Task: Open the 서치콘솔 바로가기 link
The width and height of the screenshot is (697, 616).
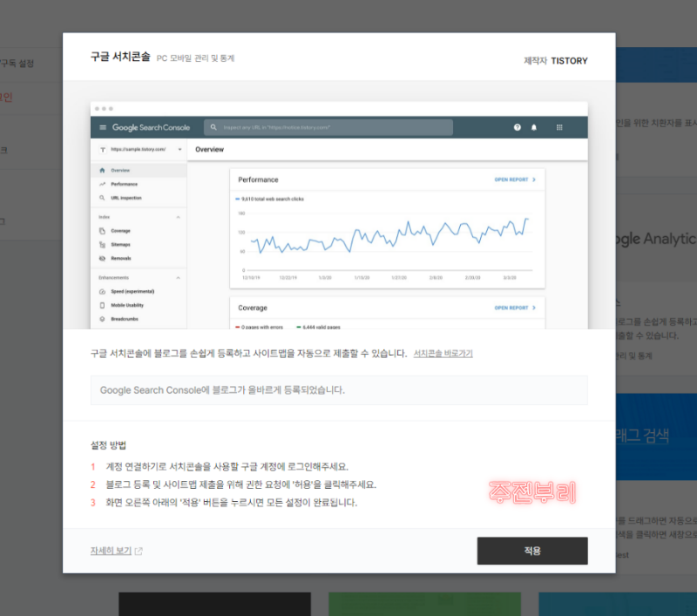Action: coord(443,354)
